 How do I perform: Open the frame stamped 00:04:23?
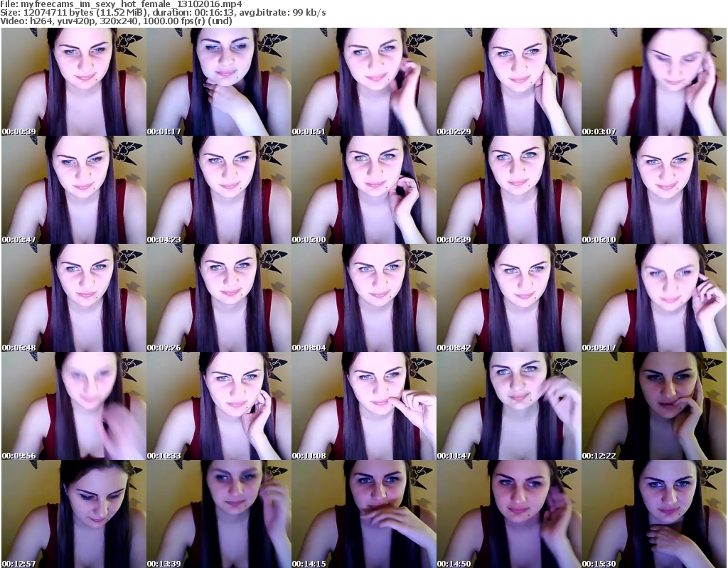[x=219, y=190]
